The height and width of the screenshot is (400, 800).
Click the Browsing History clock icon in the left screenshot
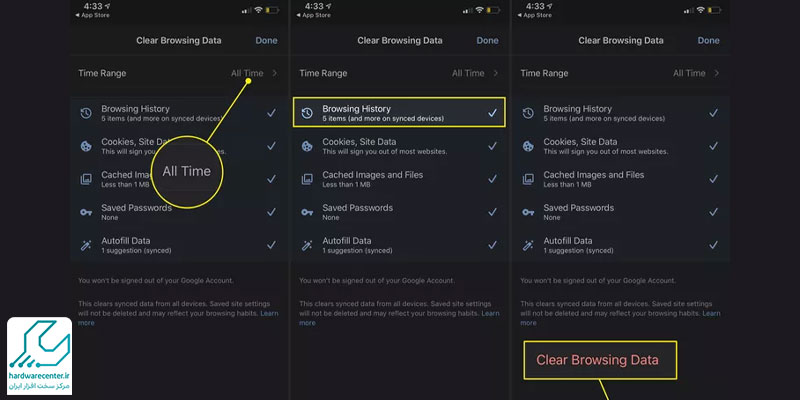[x=85, y=113]
